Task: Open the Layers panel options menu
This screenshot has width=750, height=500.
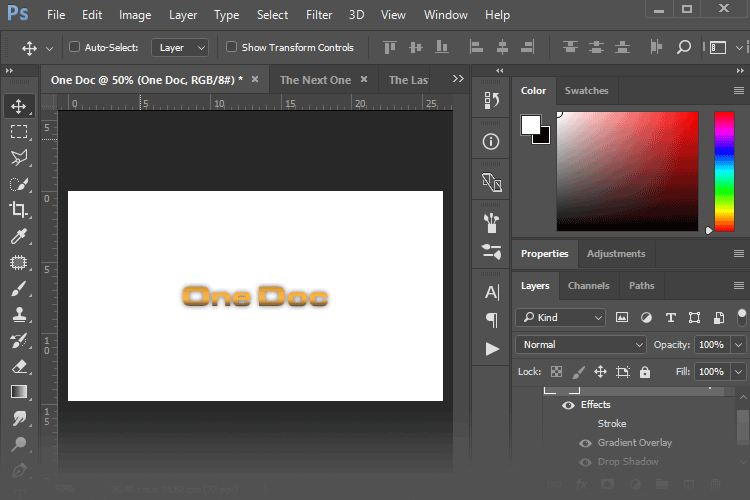Action: 739,286
